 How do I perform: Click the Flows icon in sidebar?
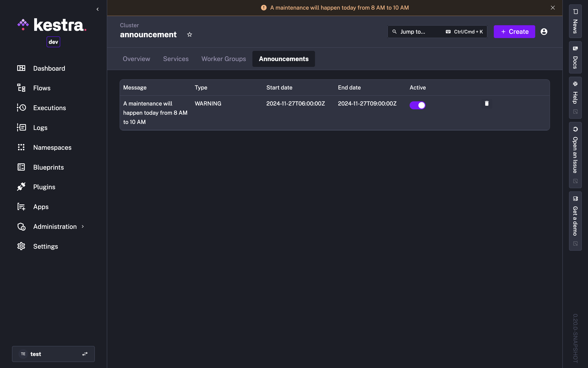(x=22, y=88)
